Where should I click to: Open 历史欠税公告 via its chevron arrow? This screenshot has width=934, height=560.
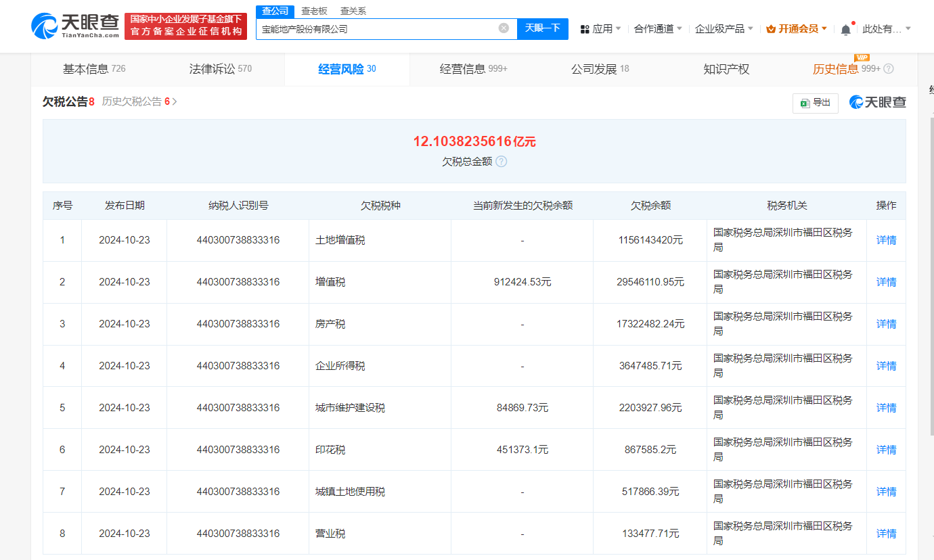175,102
